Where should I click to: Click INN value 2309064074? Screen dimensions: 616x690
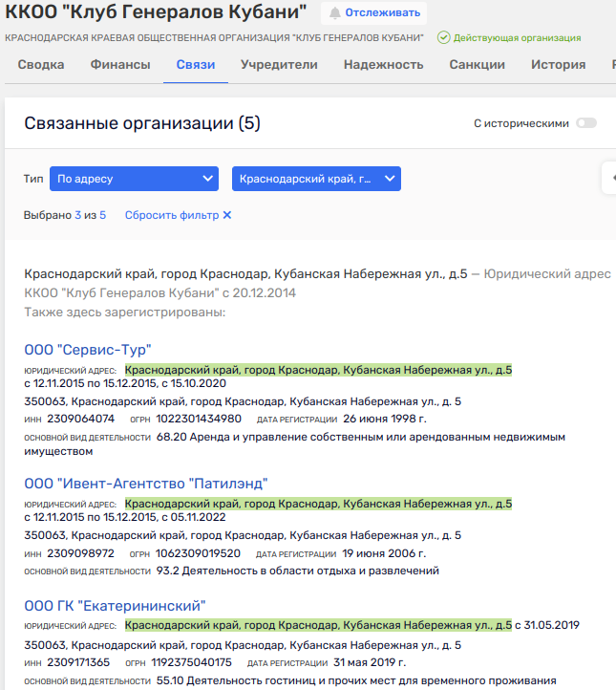click(x=81, y=419)
